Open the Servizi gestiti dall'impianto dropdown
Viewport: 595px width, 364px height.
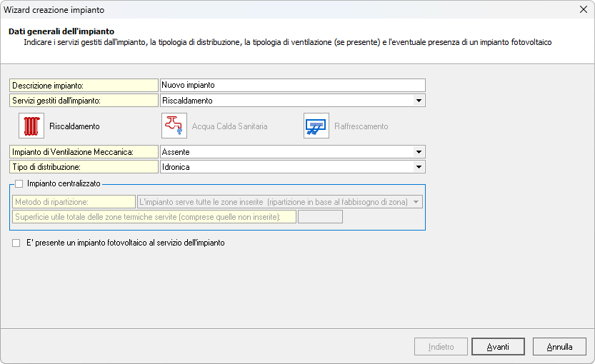point(418,101)
